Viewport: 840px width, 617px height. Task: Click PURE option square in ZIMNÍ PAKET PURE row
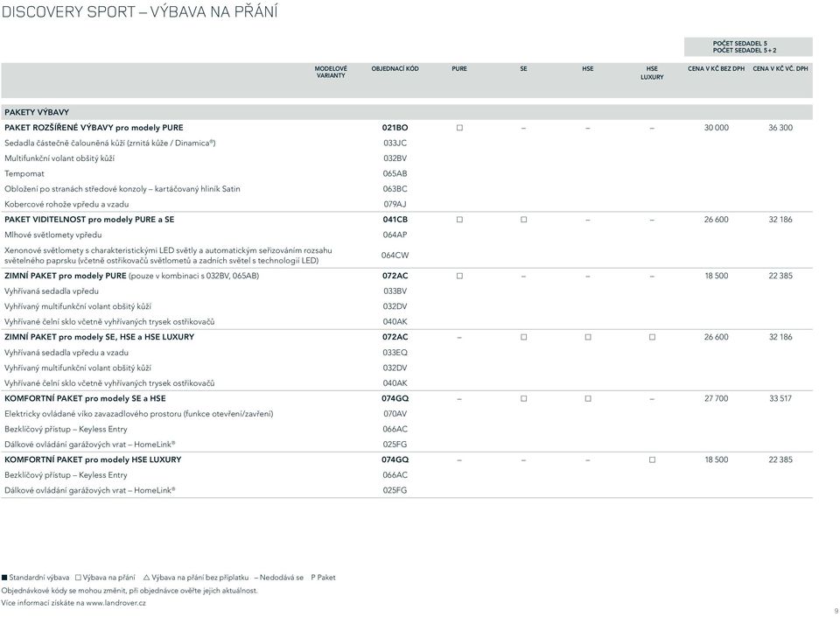tap(459, 276)
